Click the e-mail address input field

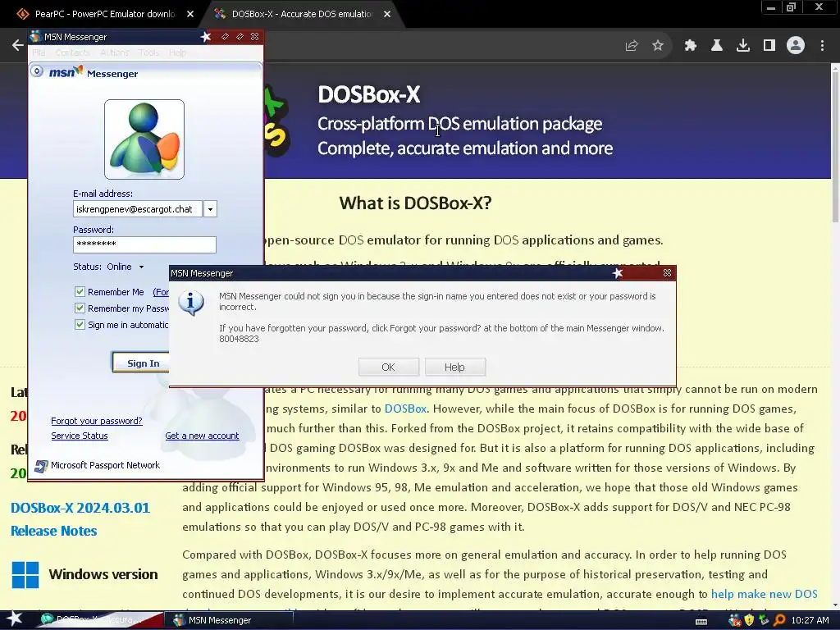(138, 209)
